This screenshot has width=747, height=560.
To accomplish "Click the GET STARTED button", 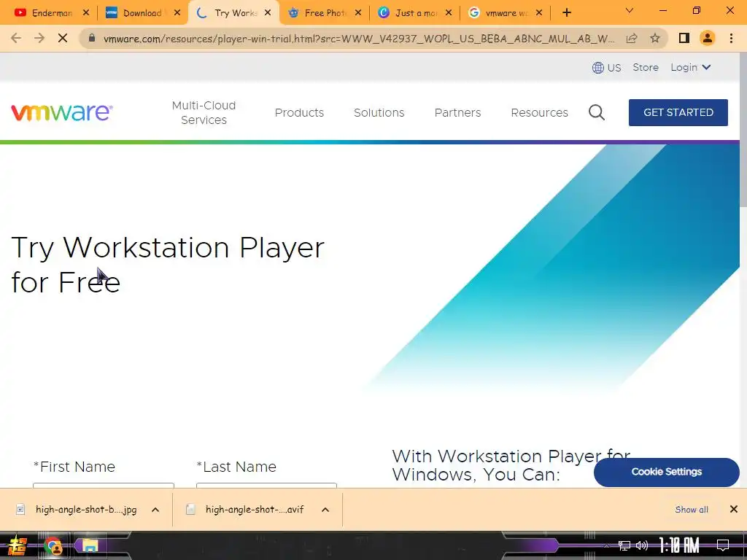I will coord(678,112).
